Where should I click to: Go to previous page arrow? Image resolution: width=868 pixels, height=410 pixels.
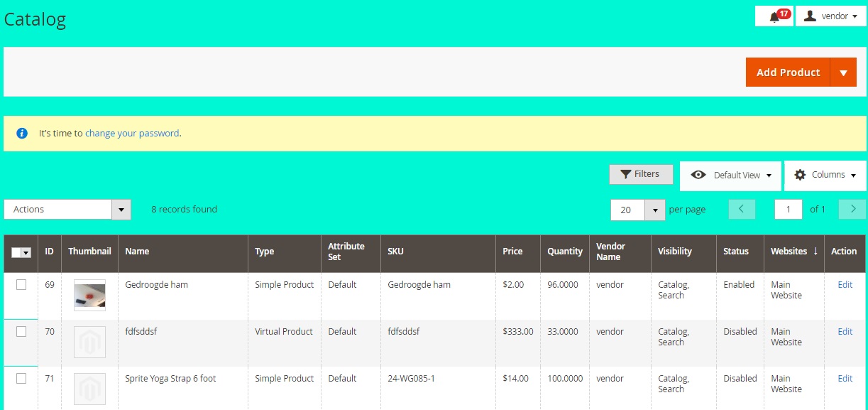[x=742, y=209]
